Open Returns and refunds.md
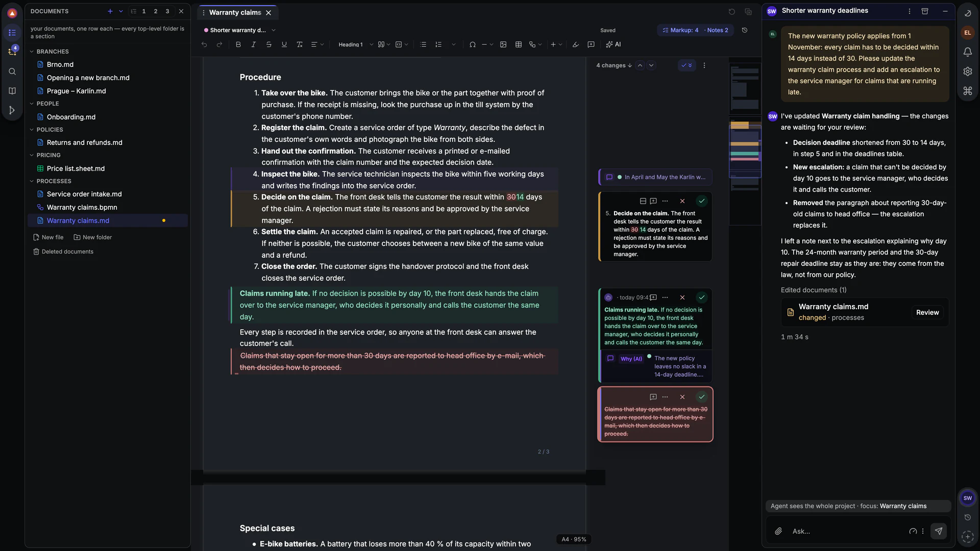The image size is (980, 551). pyautogui.click(x=85, y=142)
